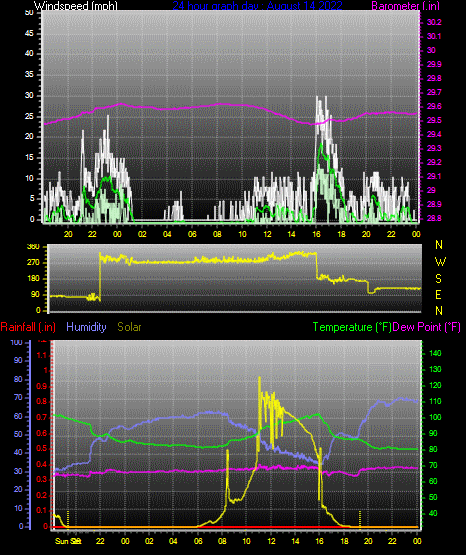This screenshot has width=466, height=555.
Task: Click the '120' temperature axis value
Action: pyautogui.click(x=435, y=385)
